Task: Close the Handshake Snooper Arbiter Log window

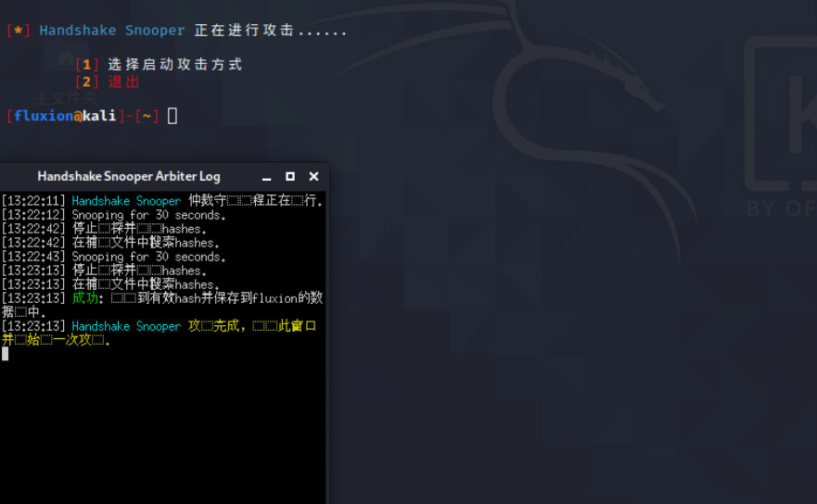Action: tap(313, 177)
